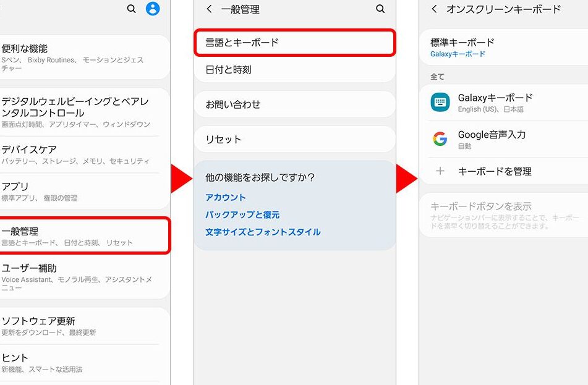Select 日付と時刻 option
Image resolution: width=588 pixels, height=385 pixels.
(x=294, y=70)
